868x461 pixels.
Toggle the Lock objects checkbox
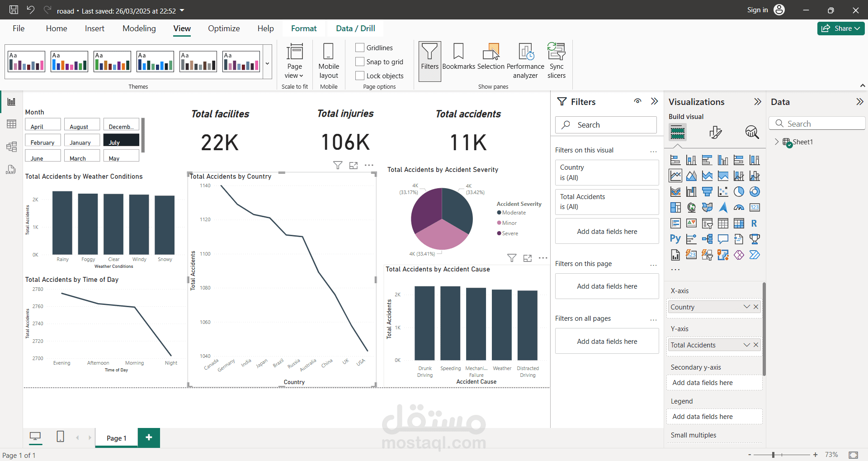point(359,76)
